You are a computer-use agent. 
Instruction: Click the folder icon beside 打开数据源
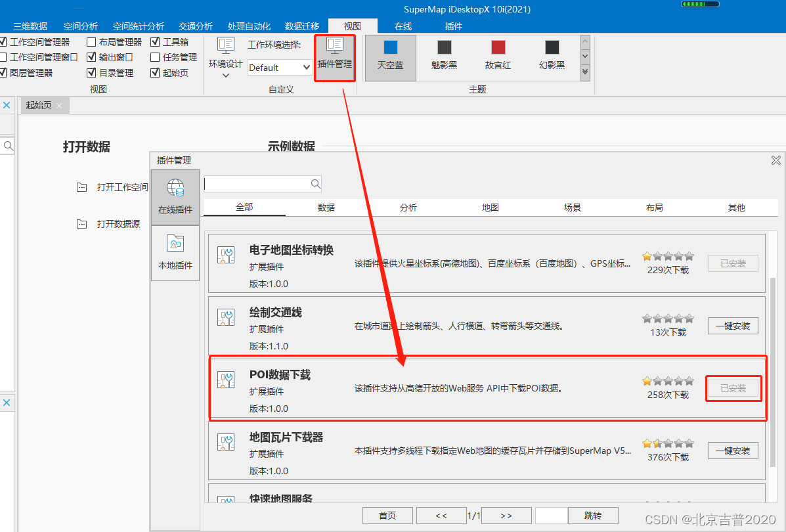(x=81, y=223)
